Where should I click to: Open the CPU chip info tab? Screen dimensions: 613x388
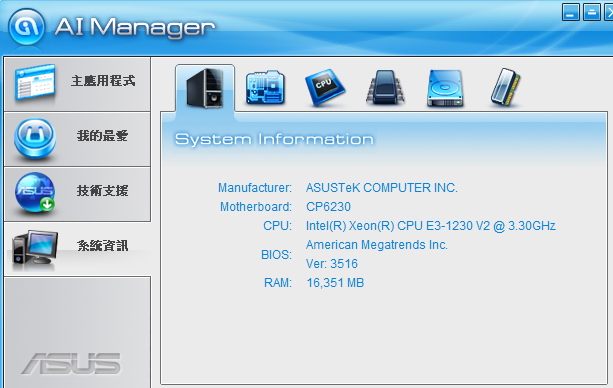coord(324,87)
